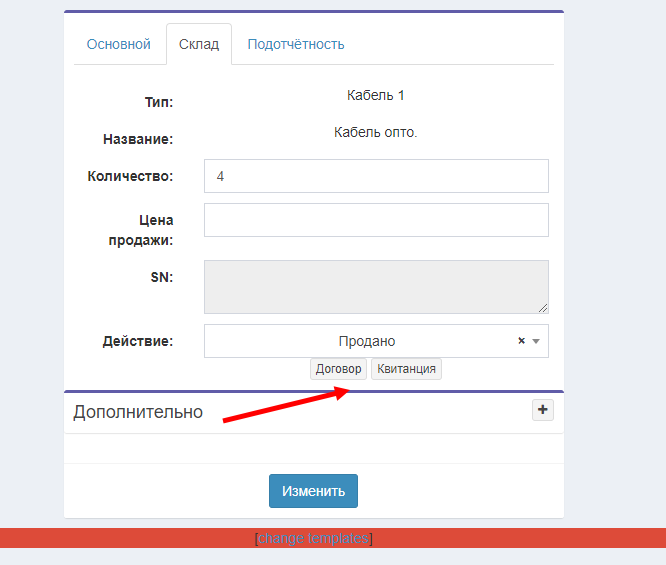The image size is (666, 565).
Task: Switch to the Основной tab
Action: [x=118, y=44]
